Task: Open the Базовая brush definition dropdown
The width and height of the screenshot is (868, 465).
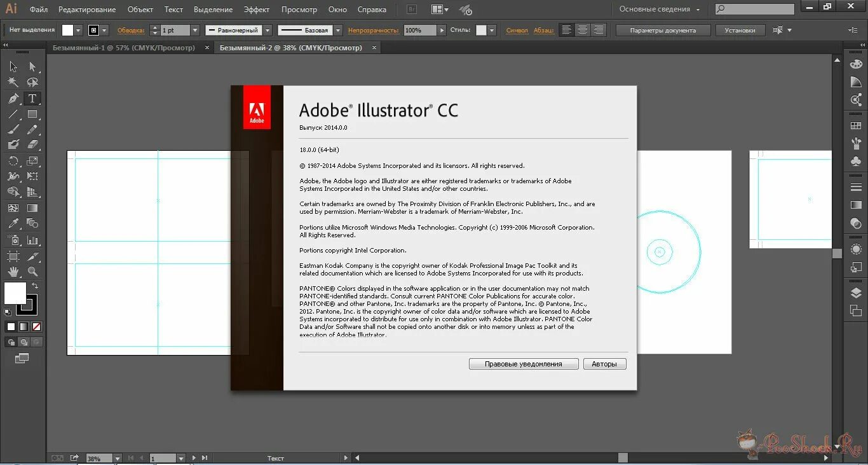Action: tap(338, 30)
